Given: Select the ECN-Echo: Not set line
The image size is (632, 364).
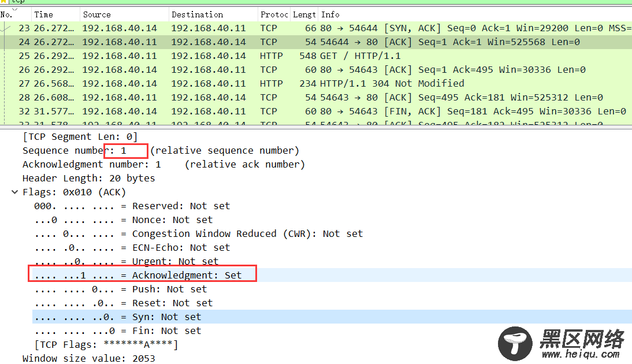Looking at the screenshot, I should click(x=132, y=247).
